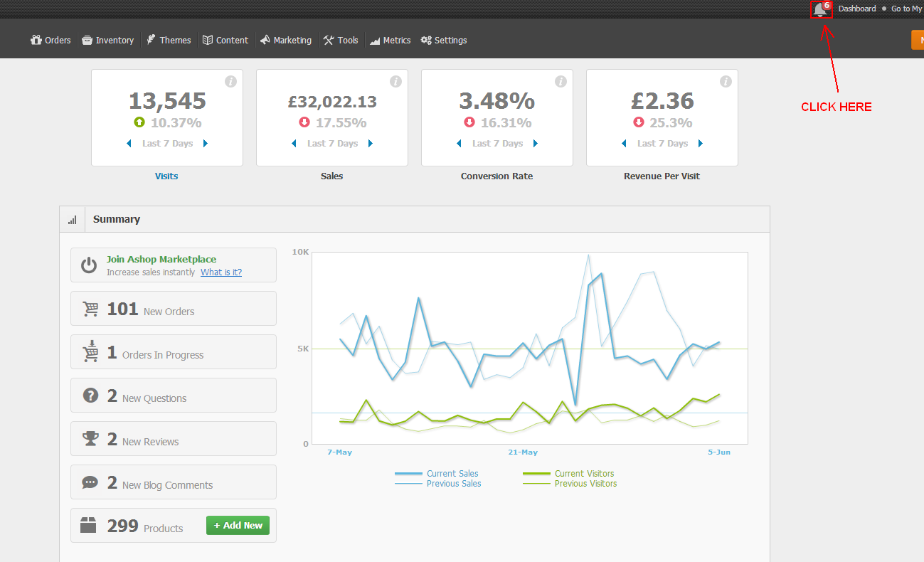This screenshot has height=562, width=924.
Task: Go to previous period on Revenue Per Visit card
Action: click(x=624, y=143)
